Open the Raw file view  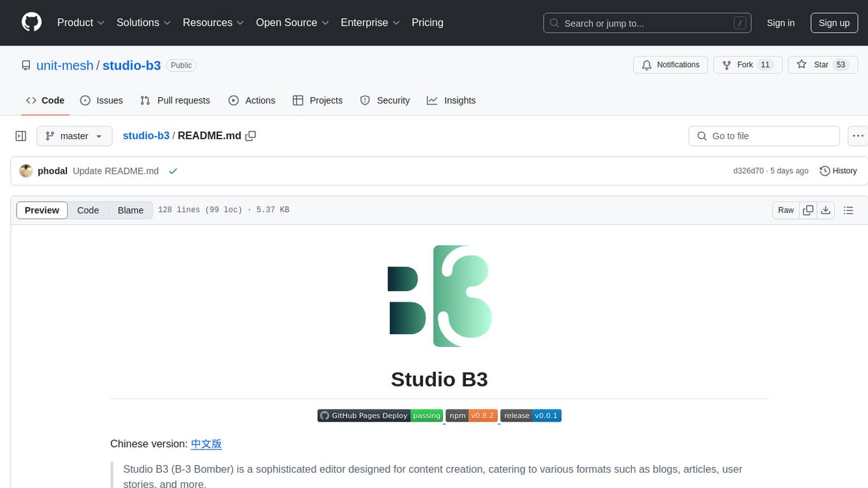coord(786,210)
